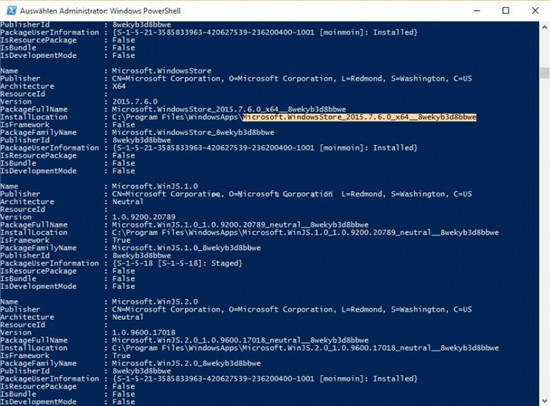The image size is (550, 406).
Task: Click the WinJS.2.0 PackageFullName value
Action: pyautogui.click(x=240, y=340)
